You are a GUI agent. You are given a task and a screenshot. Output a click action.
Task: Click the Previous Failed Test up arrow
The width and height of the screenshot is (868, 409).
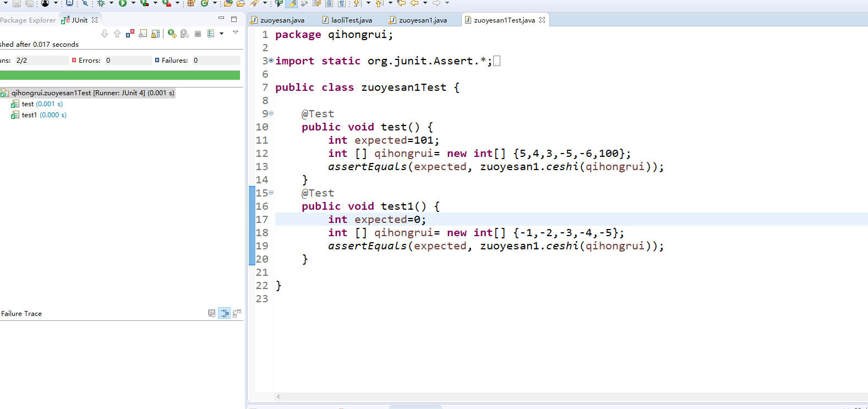117,34
